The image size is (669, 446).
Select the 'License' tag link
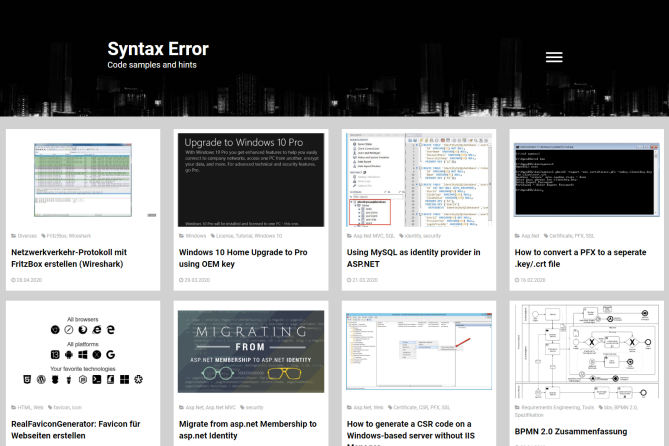coord(224,236)
